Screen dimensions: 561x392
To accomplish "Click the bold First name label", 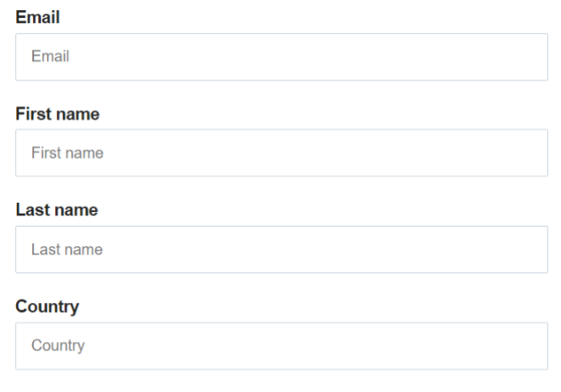I will pos(57,114).
